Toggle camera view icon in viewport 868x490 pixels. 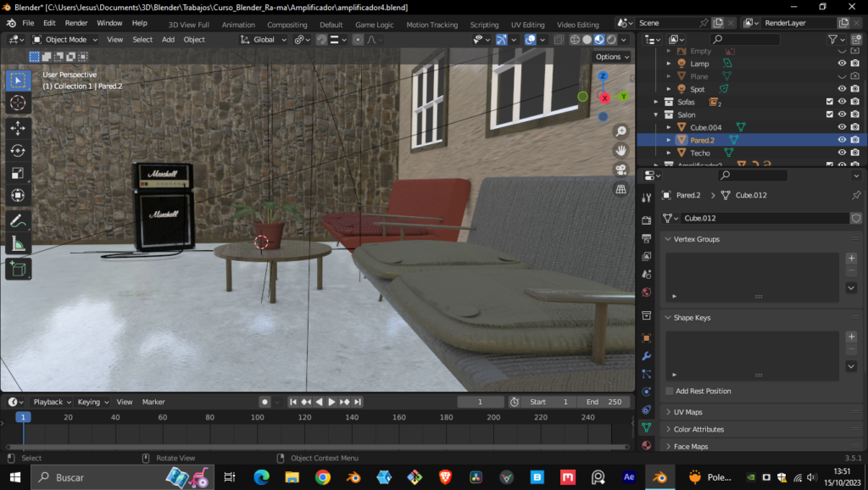[x=621, y=170]
